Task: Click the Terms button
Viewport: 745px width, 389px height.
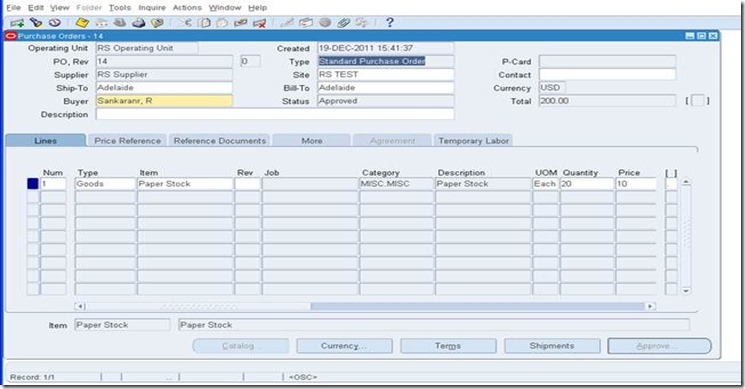Action: point(448,346)
